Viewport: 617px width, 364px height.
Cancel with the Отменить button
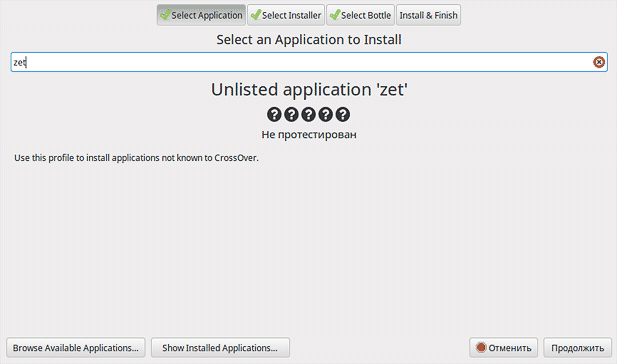click(x=503, y=348)
